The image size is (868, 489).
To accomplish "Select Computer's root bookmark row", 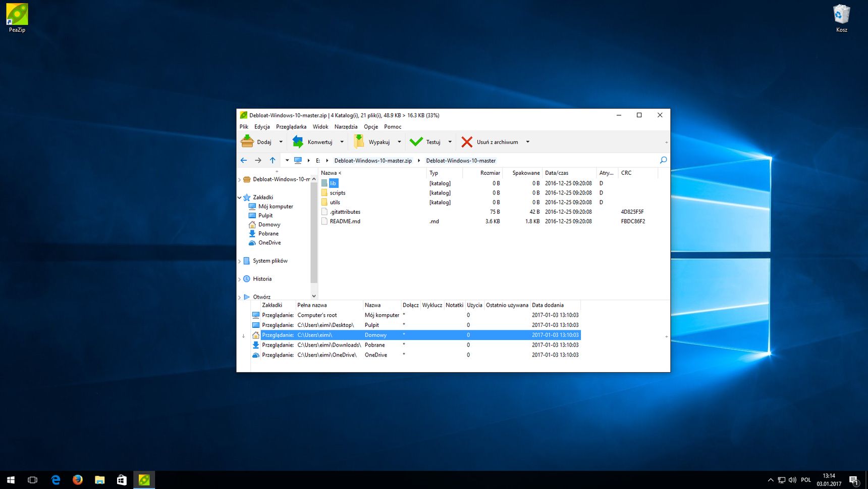I will point(415,315).
